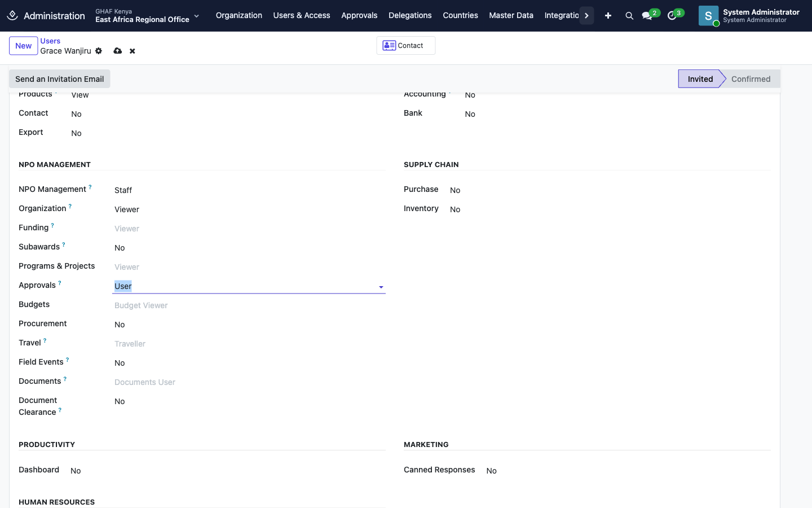This screenshot has width=812, height=508.
Task: Set status to Confirmed
Action: (751, 79)
